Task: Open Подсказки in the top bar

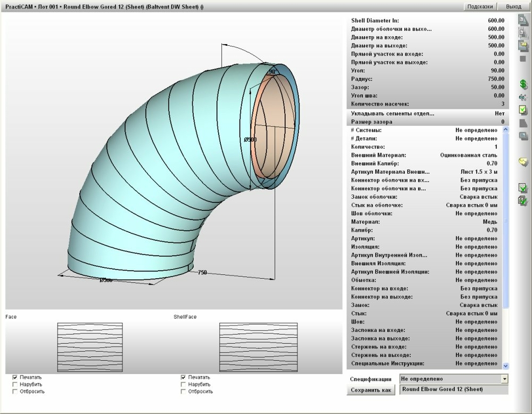Action: click(x=480, y=6)
